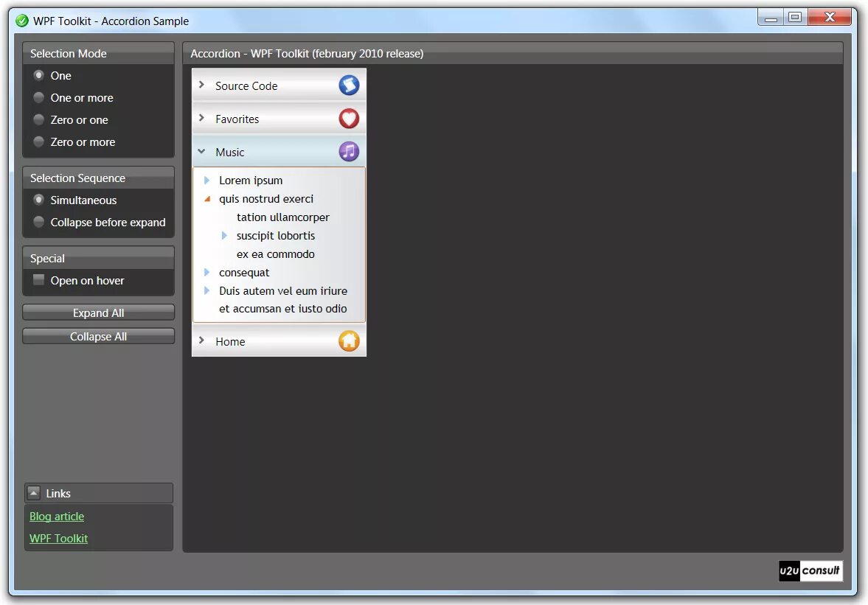Click the blue Source Code scroll icon
The height and width of the screenshot is (605, 868).
pyautogui.click(x=349, y=85)
